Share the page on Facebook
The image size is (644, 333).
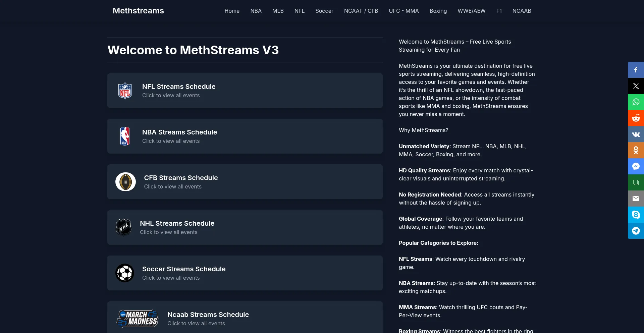pyautogui.click(x=636, y=70)
